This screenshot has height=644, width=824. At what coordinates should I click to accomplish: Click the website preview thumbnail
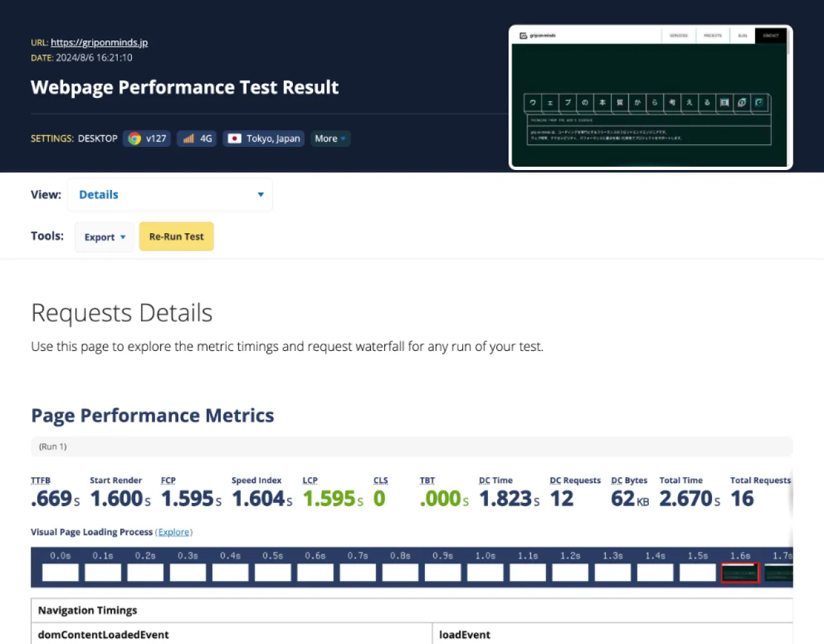650,97
